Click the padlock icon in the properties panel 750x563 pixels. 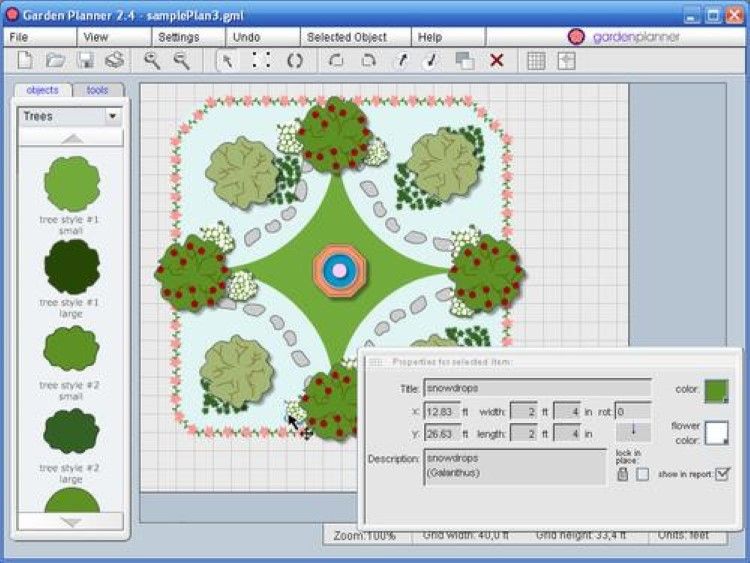(x=622, y=474)
